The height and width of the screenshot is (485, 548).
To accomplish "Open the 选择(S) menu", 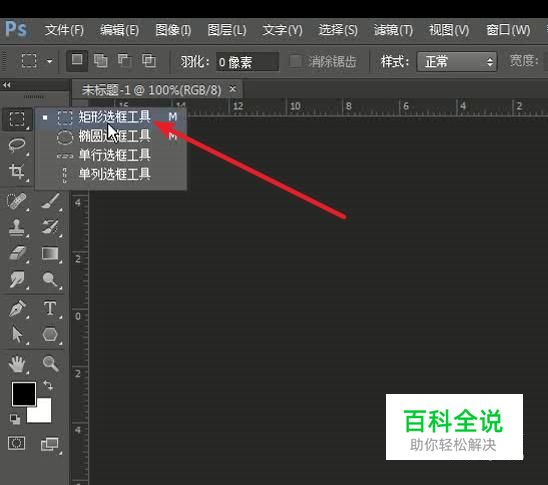I will (338, 30).
